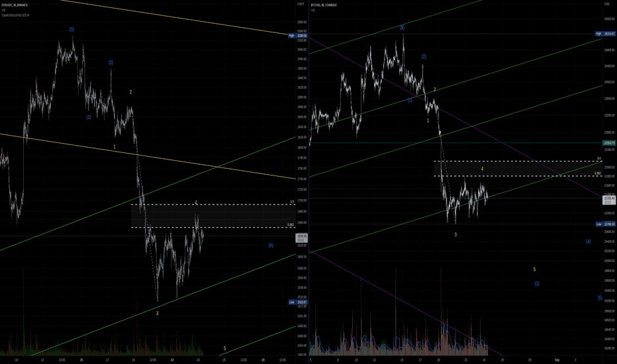Select the Vol indicator label on BTC chart
Screen dimensions: 617x364
tap(313, 10)
